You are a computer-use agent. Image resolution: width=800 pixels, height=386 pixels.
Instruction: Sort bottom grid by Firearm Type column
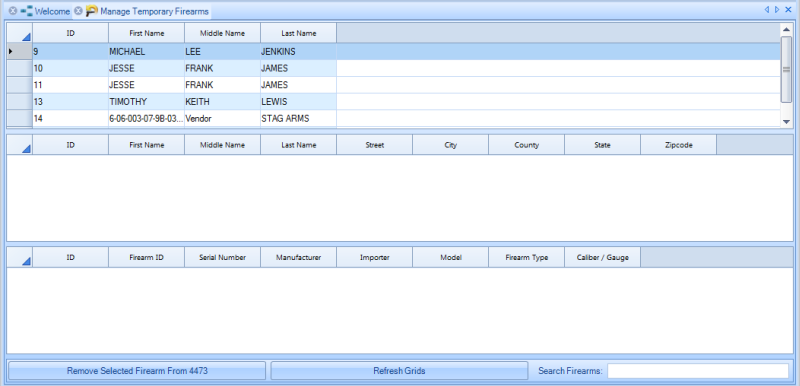click(527, 257)
